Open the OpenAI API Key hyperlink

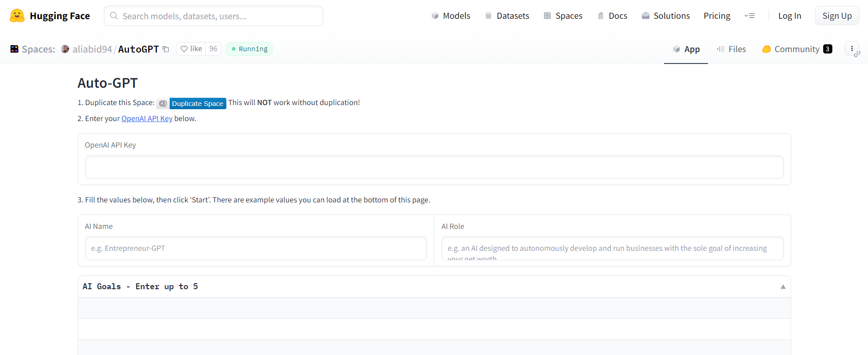tap(147, 118)
